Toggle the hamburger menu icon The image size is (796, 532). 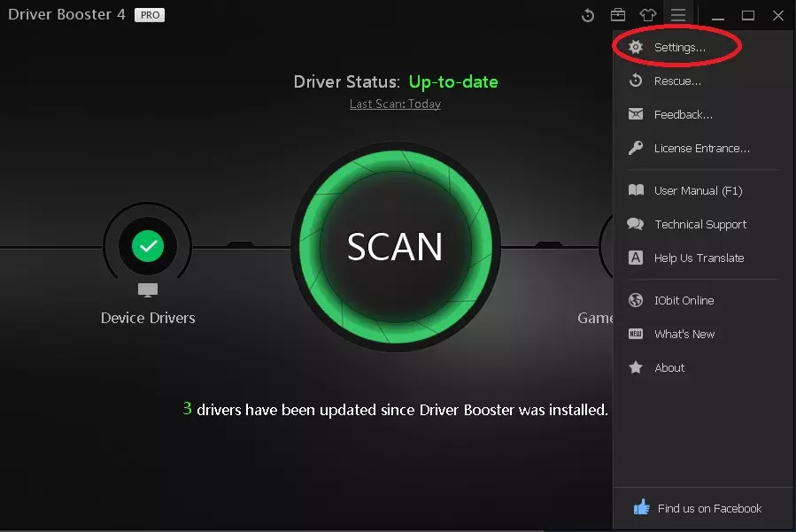tap(678, 15)
